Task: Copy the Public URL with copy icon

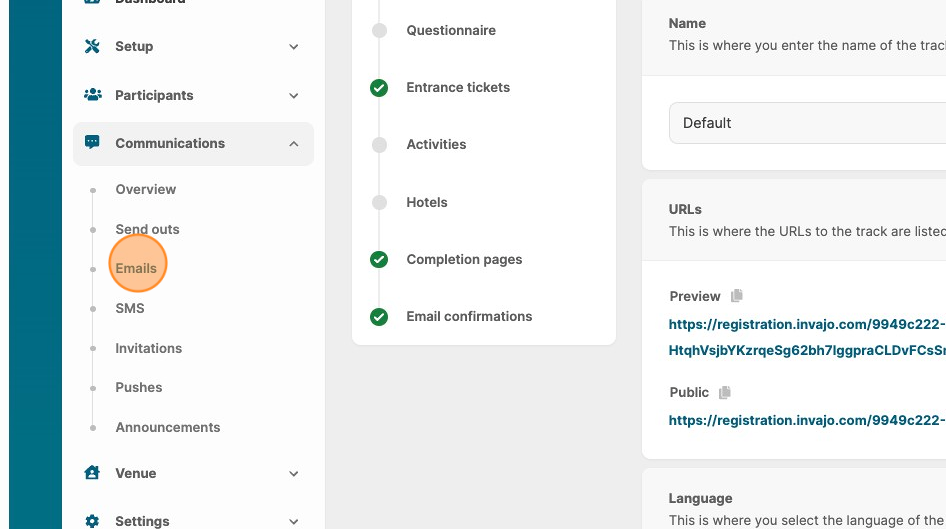Action: click(725, 392)
